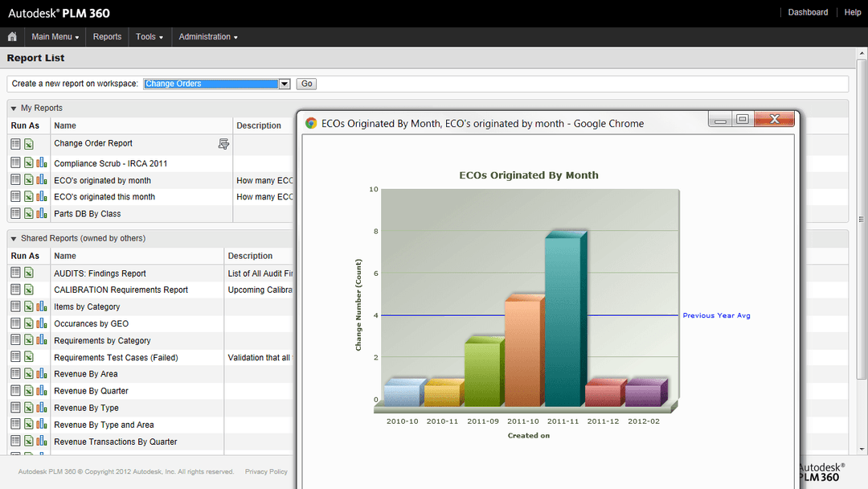Open the Dashboard link
This screenshot has width=868, height=489.
808,12
